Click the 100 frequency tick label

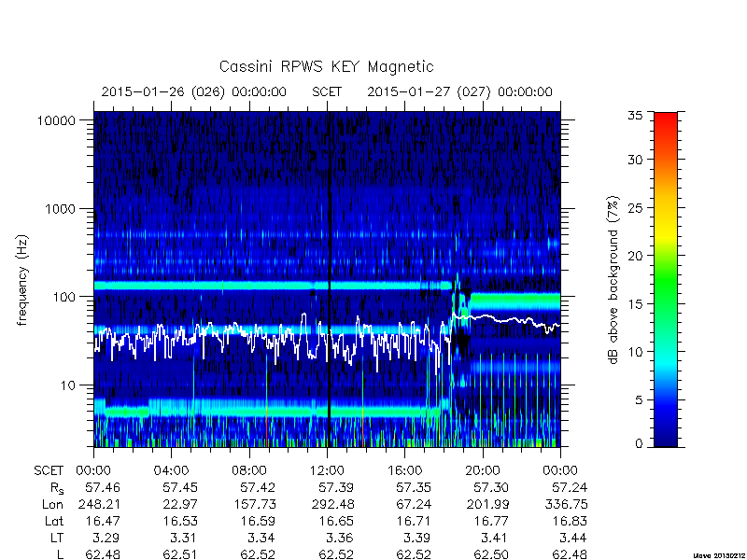point(63,297)
